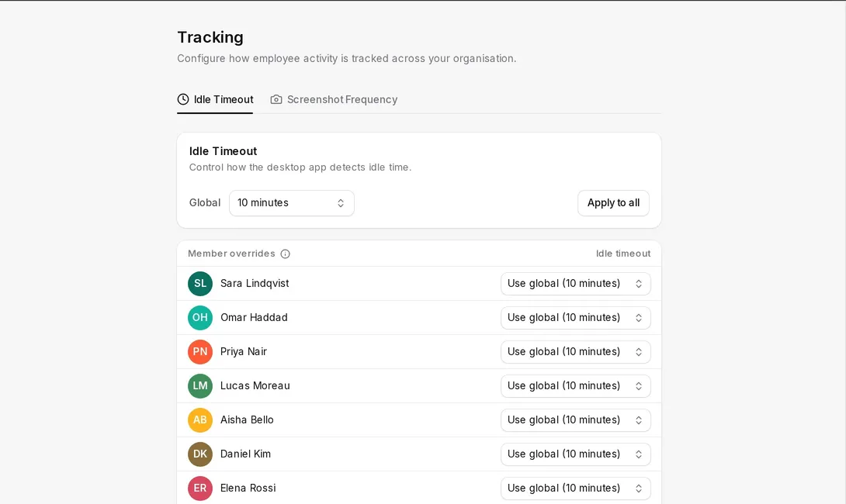The image size is (846, 504).
Task: Click the DK avatar for Daniel Kim
Action: coord(200,454)
